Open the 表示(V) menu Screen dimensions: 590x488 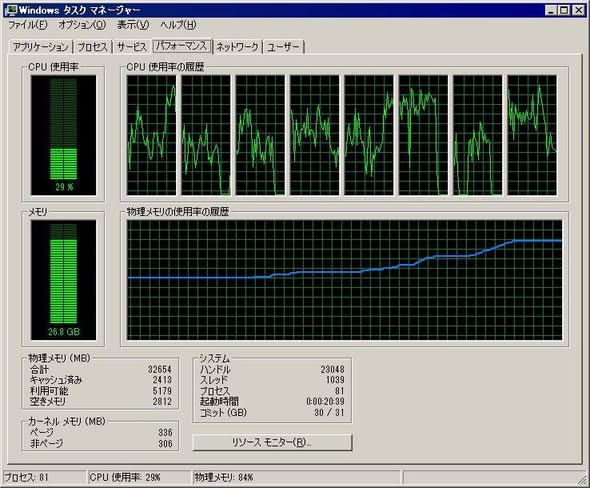click(133, 25)
